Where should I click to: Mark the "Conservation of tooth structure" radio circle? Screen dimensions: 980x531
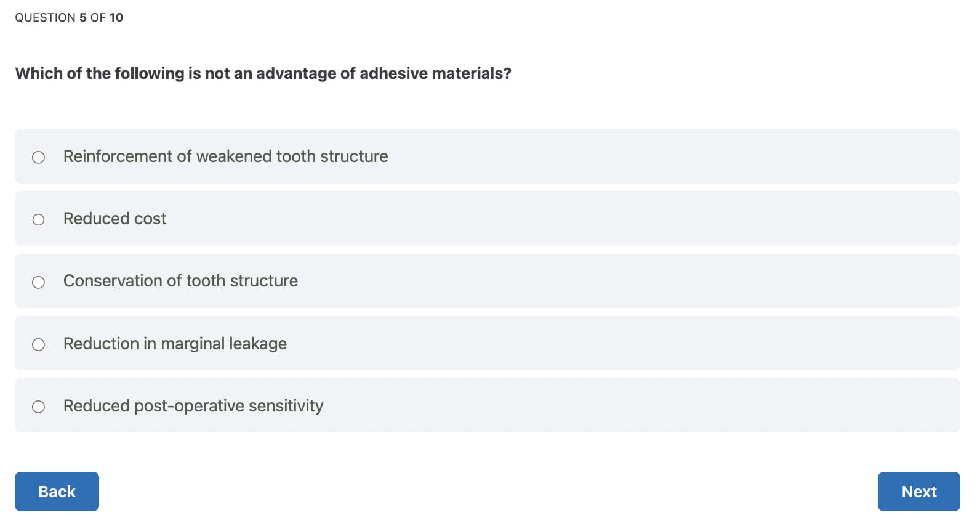pos(38,282)
